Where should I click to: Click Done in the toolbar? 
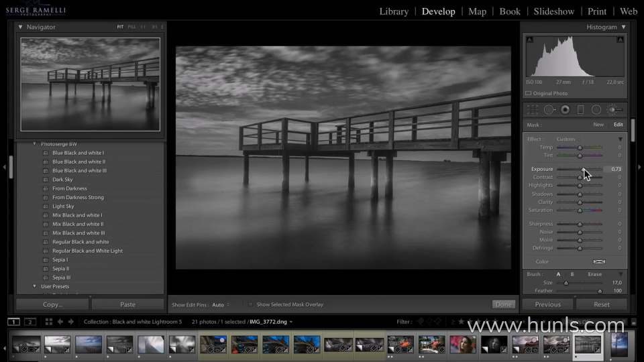pyautogui.click(x=504, y=304)
